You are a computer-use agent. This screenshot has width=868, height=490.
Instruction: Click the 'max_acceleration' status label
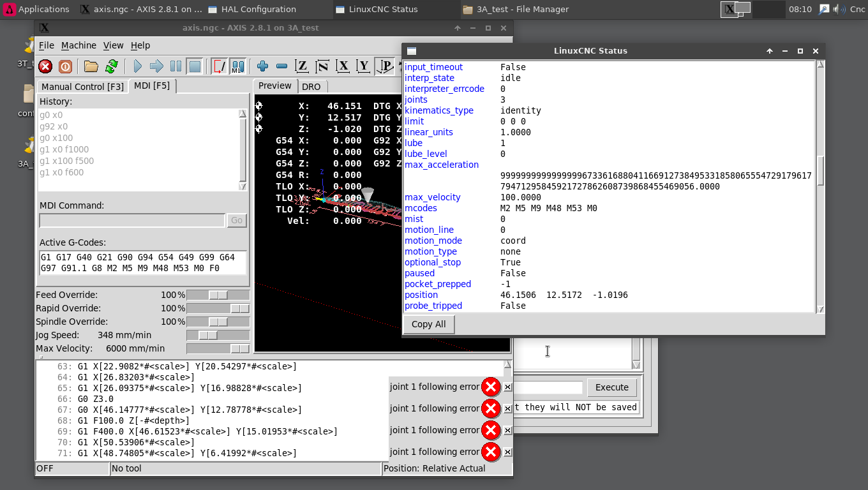442,165
